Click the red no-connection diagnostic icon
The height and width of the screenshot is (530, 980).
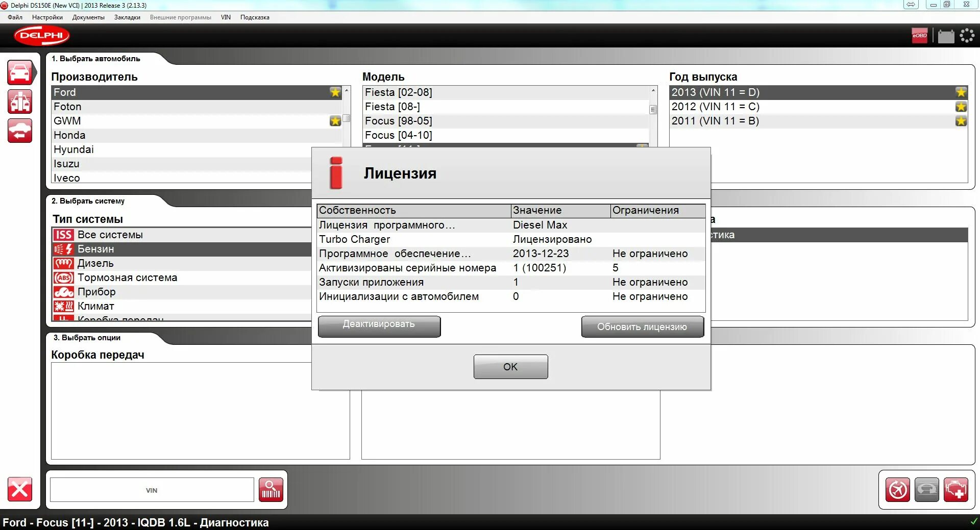(x=897, y=490)
